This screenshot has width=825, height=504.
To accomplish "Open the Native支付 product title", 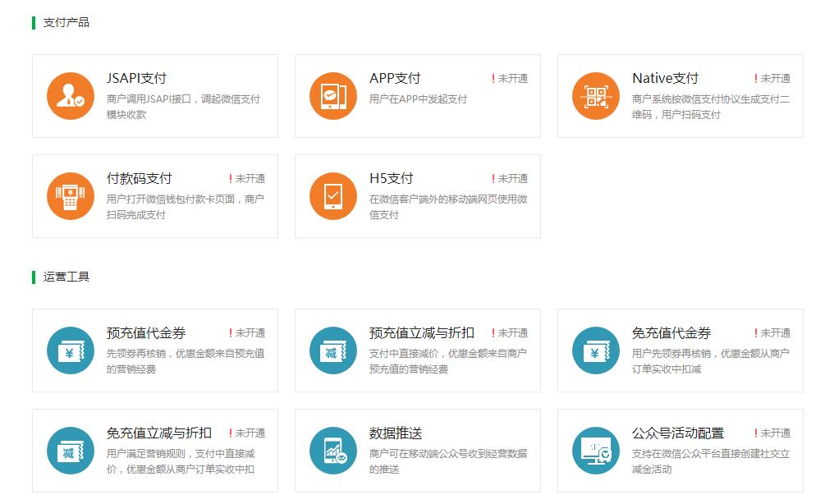I will [x=665, y=79].
